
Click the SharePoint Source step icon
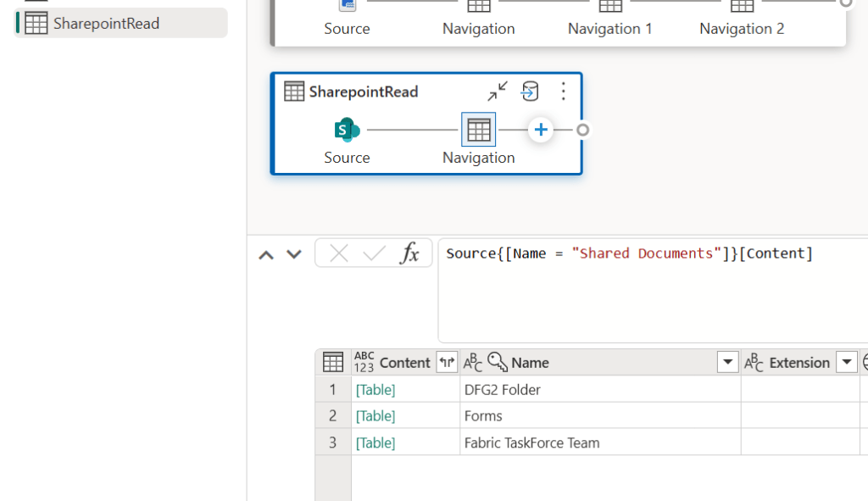tap(347, 131)
